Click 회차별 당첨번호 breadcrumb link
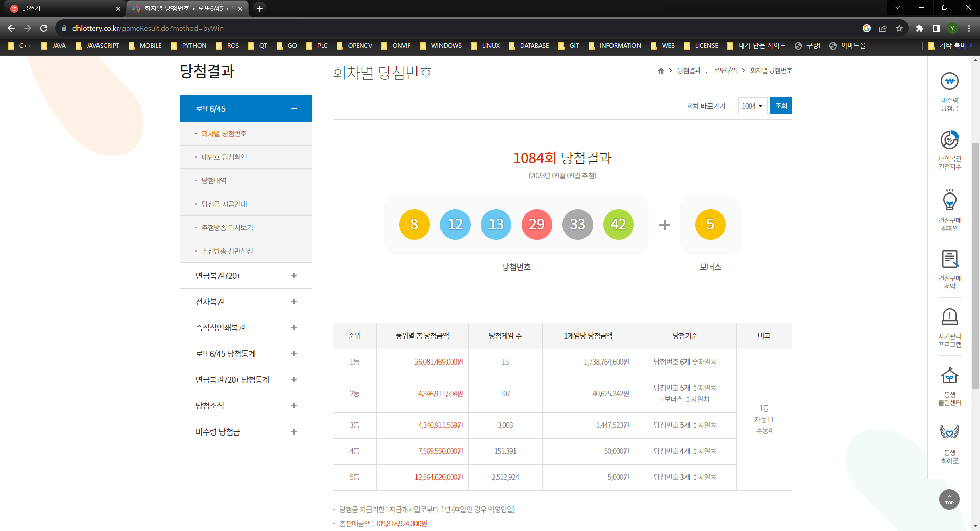This screenshot has height=531, width=980. tap(771, 71)
